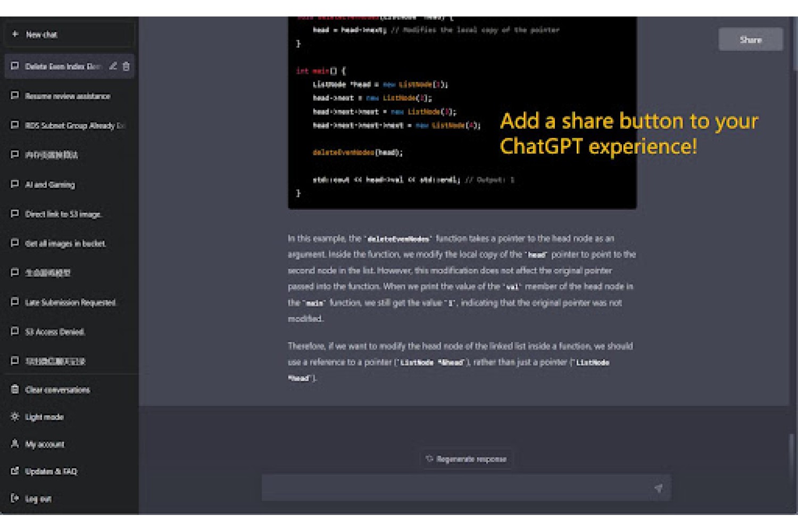Click chat bubble icon beside S3 Access Denied
798x532 pixels.
click(x=15, y=331)
